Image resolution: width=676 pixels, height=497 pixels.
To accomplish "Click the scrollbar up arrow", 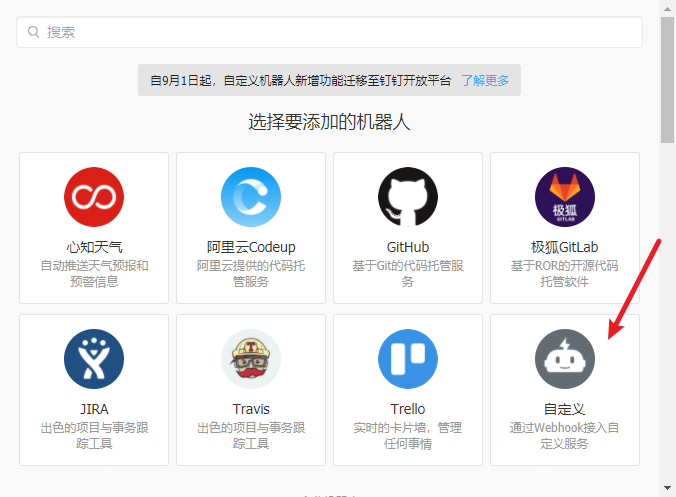I will pos(667,8).
